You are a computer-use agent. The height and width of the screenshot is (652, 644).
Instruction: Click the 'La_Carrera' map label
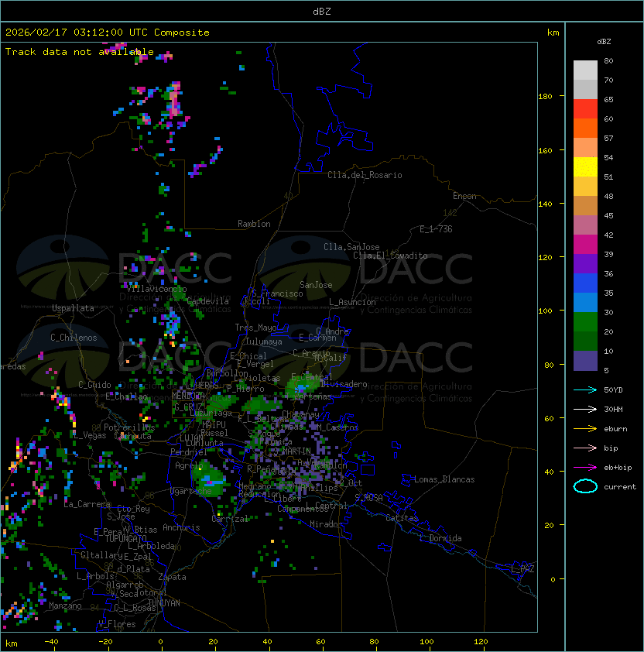tap(87, 504)
